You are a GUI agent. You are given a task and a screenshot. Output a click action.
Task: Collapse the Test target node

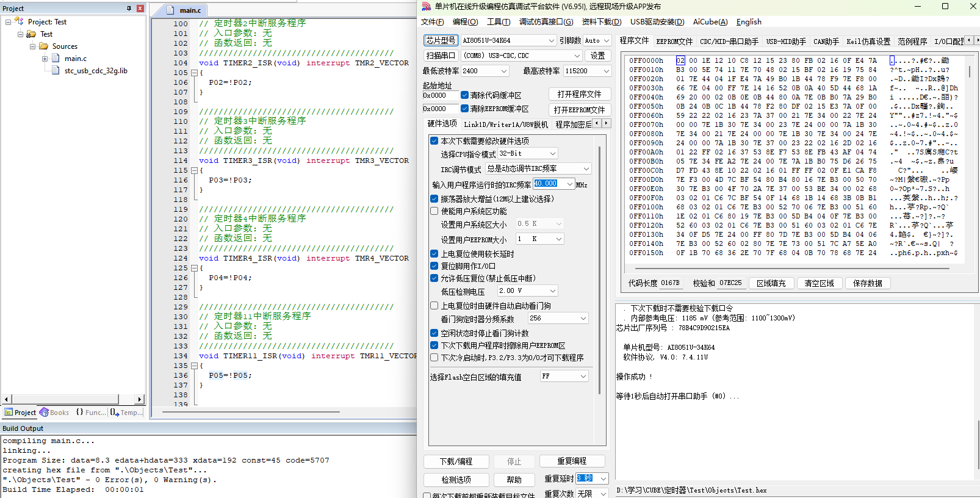pyautogui.click(x=20, y=34)
